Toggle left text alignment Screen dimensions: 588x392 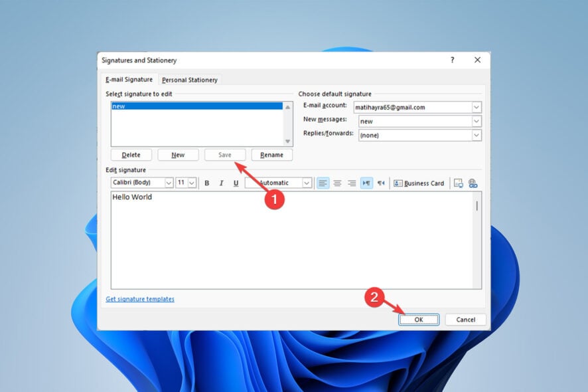323,183
